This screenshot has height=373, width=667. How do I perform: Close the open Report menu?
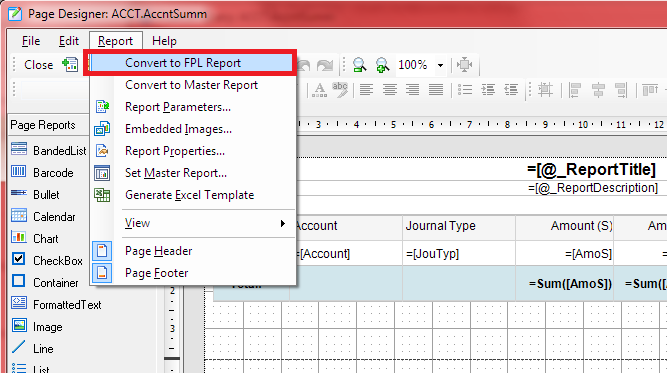[115, 41]
